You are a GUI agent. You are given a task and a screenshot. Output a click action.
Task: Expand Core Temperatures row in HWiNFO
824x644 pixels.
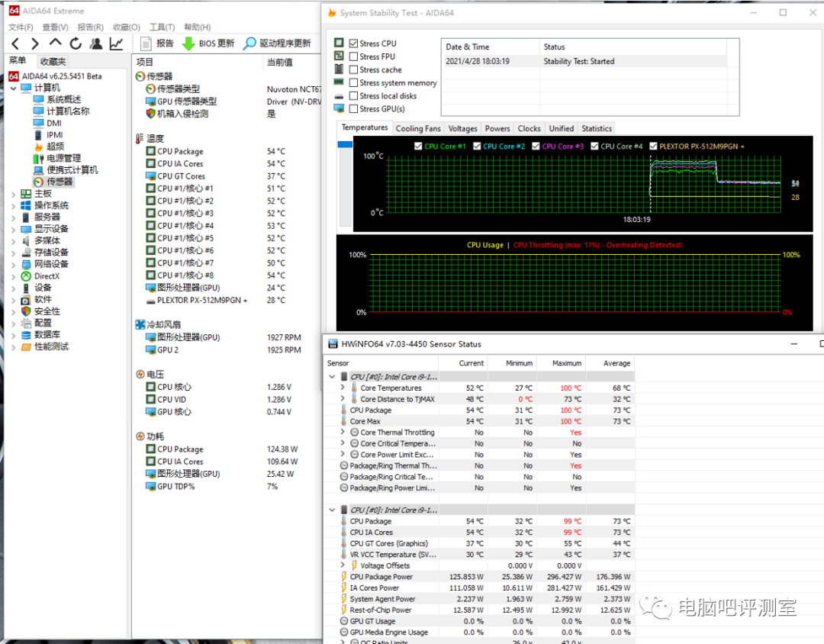[343, 388]
